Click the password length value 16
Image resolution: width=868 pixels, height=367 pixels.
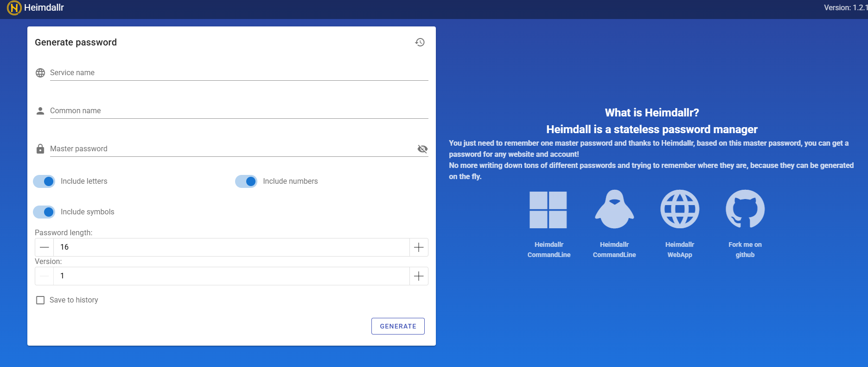tap(231, 247)
